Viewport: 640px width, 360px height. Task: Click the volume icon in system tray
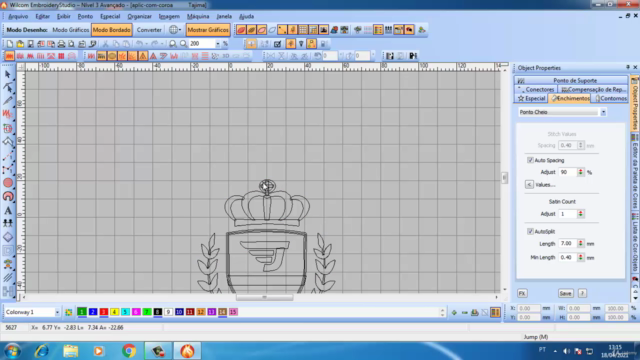[567, 351]
